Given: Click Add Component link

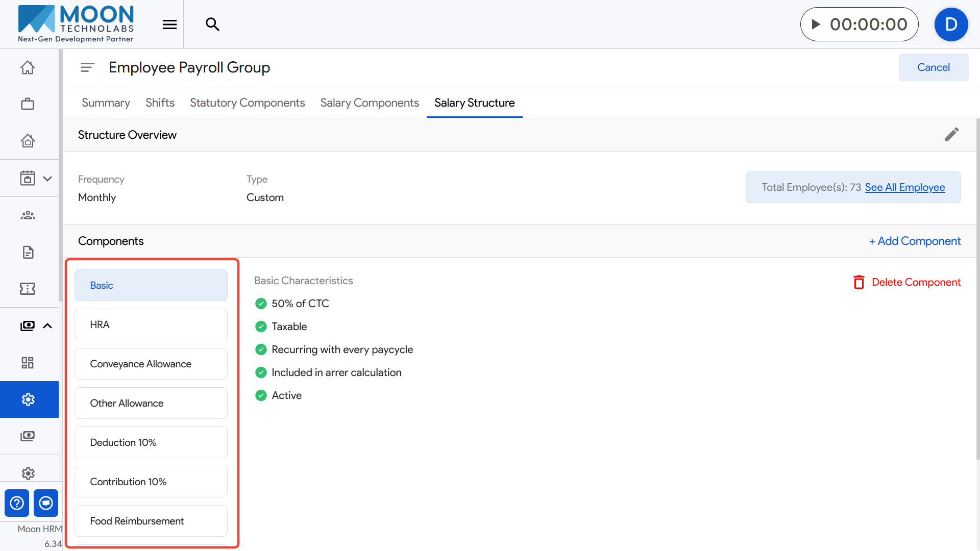Looking at the screenshot, I should click(915, 241).
